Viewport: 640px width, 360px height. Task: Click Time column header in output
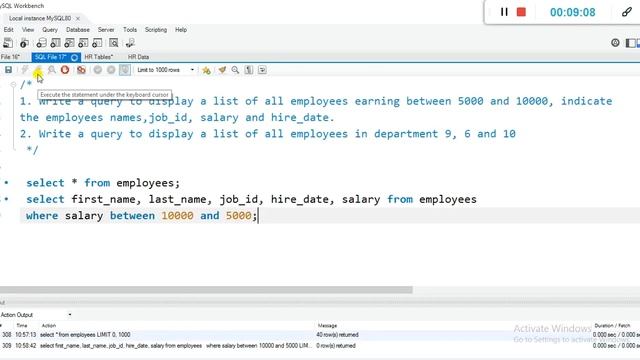[22, 325]
